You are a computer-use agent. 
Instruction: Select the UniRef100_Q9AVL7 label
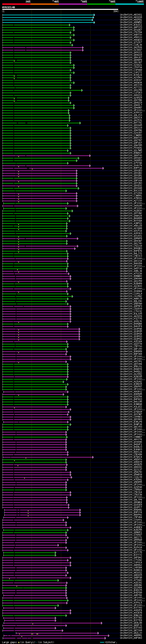coord(131,106)
